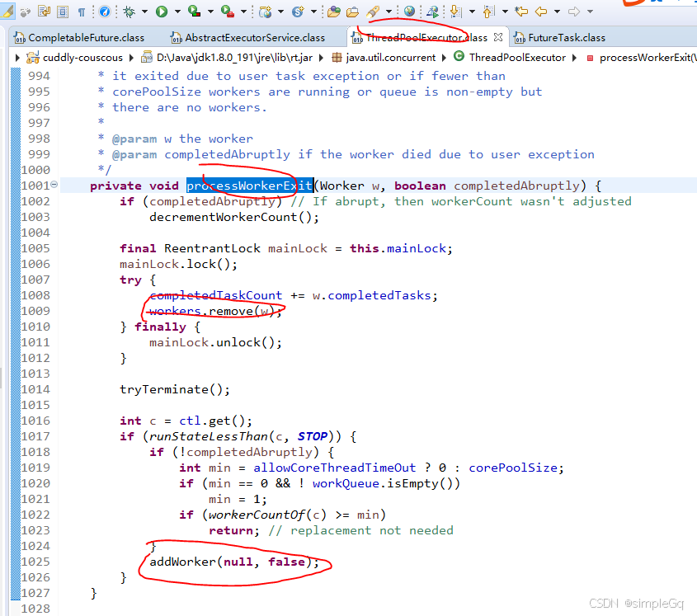The image size is (697, 616).
Task: Click allowCoreThreadTimeOut on line 1019
Action: [334, 468]
